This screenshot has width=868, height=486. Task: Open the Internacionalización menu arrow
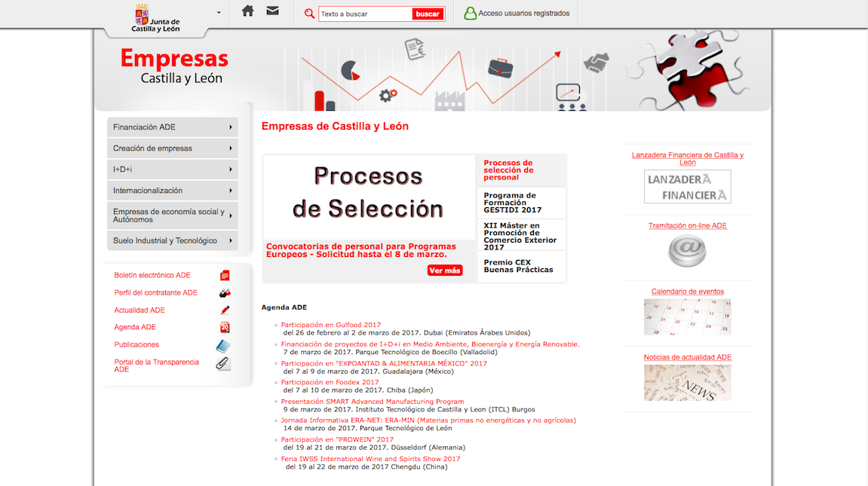pos(230,191)
